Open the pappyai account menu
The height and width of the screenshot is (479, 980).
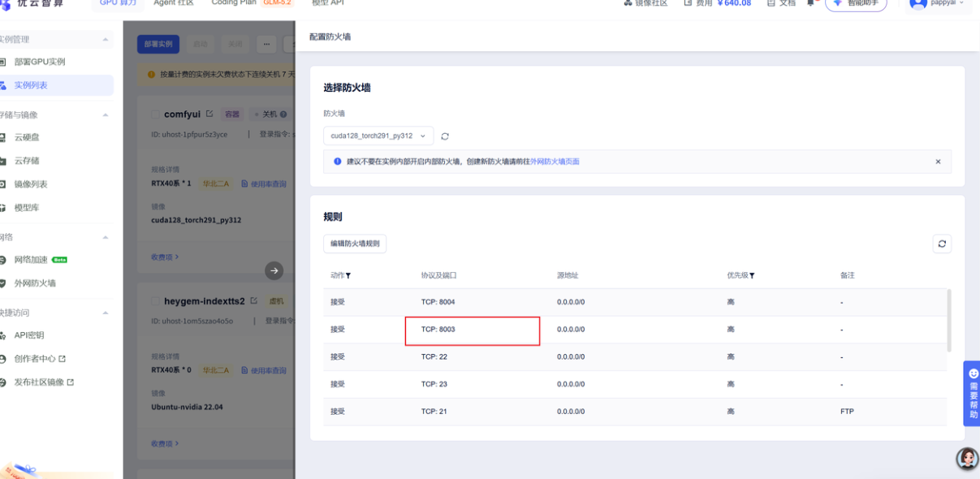(x=938, y=3)
